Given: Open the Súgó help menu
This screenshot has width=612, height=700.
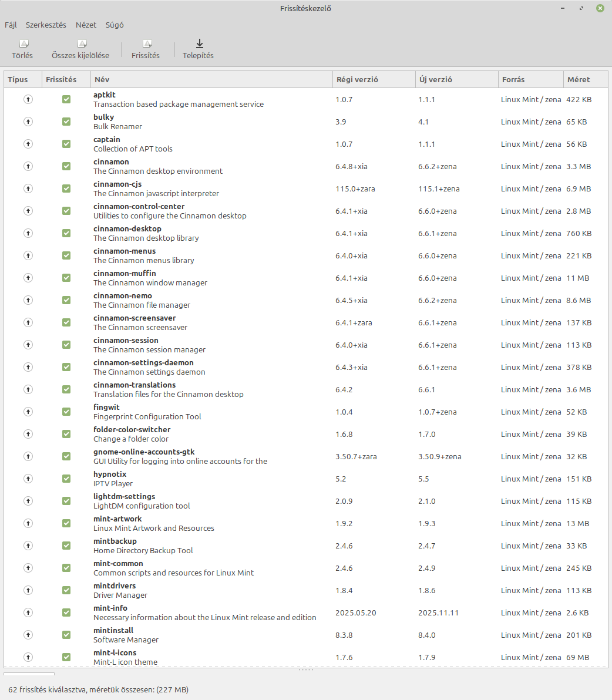Looking at the screenshot, I should (x=115, y=25).
